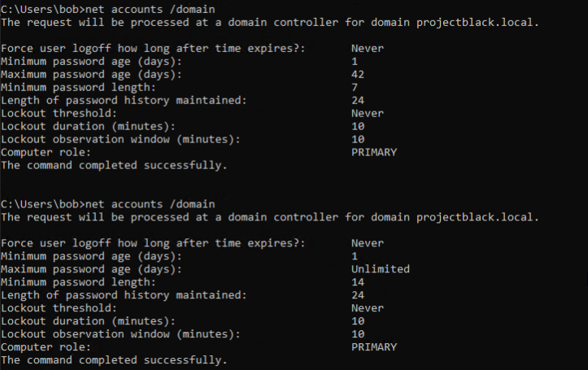Screen dimensions: 588x370
Task: Click the second 'PRIMARY' computer role value
Action: click(x=374, y=347)
